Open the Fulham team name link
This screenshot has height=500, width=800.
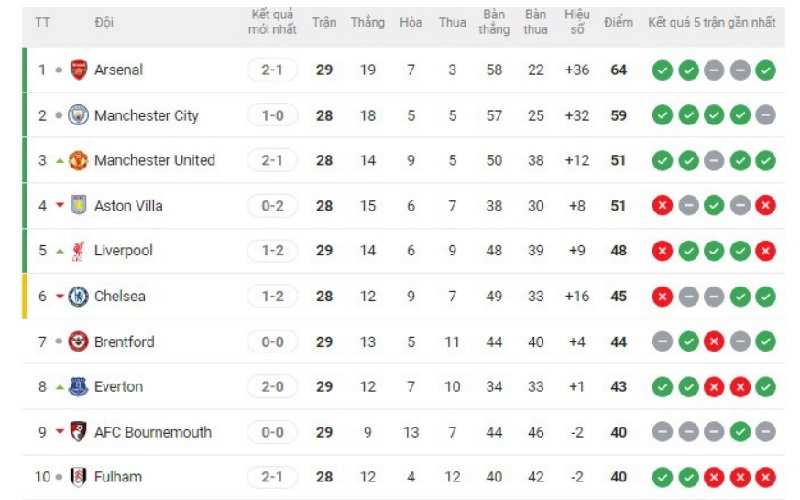tap(118, 476)
